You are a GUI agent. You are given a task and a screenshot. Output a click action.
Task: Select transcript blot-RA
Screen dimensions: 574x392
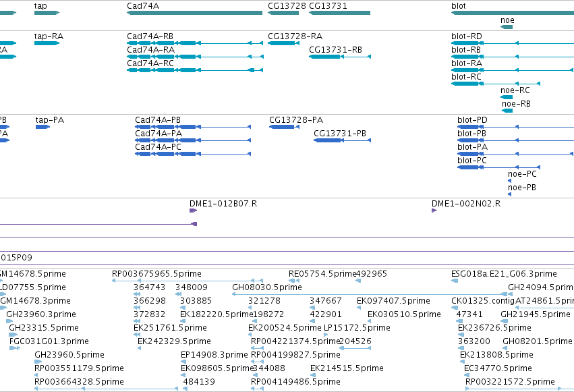point(467,63)
